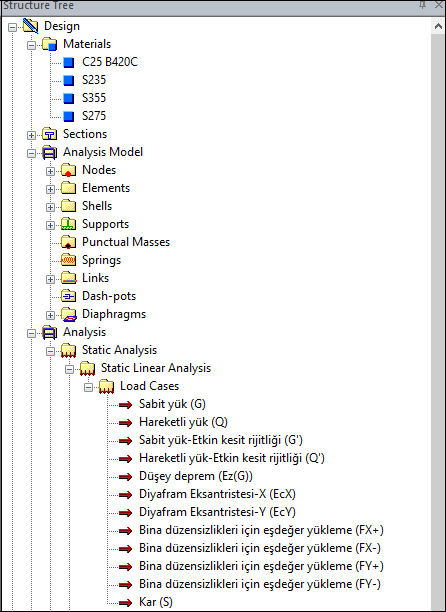Select Diyafram Eksantristesi-Y (EcY) load case
The width and height of the screenshot is (446, 612).
pos(217,512)
